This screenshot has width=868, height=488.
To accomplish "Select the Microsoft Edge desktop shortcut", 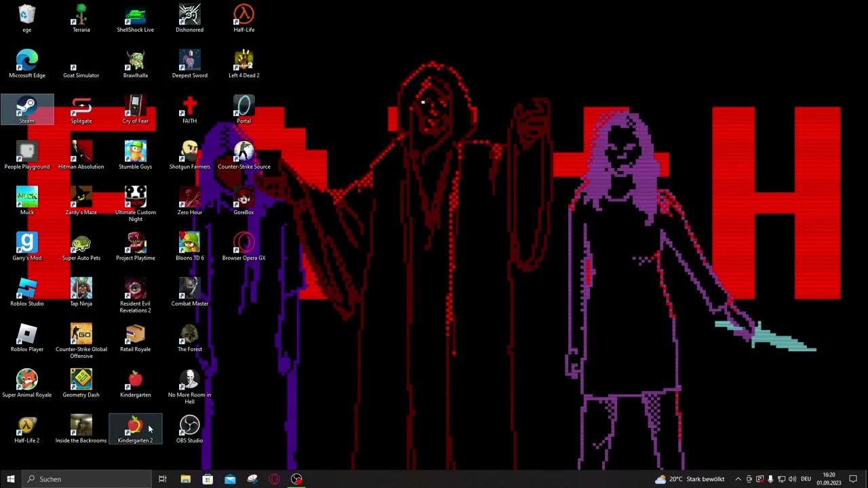I will pos(27,64).
